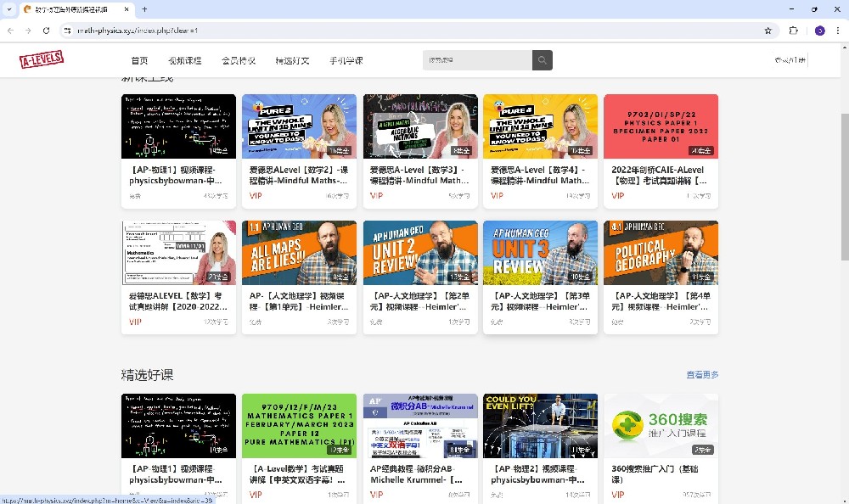Open the Chrome profile avatar
This screenshot has height=504, width=849.
point(819,31)
